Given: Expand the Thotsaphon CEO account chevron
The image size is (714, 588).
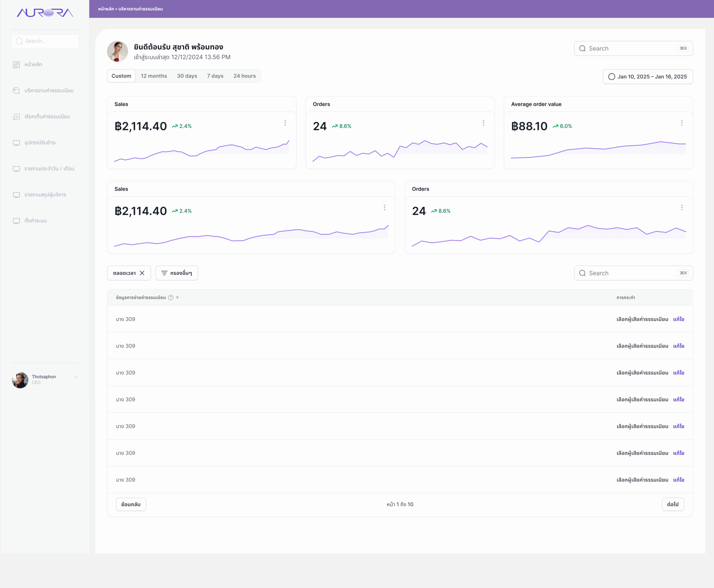Looking at the screenshot, I should tap(76, 377).
